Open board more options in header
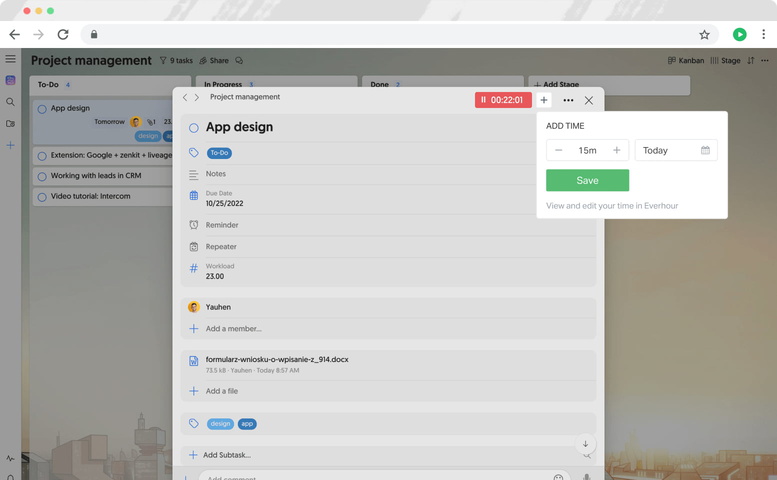Viewport: 777px width, 480px height. tap(765, 60)
